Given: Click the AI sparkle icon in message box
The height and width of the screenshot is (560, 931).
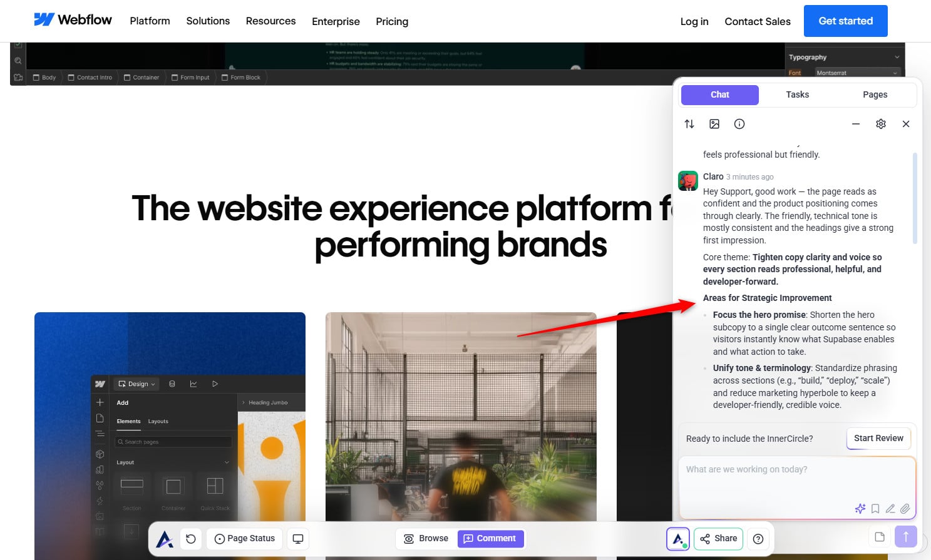Looking at the screenshot, I should pos(860,509).
